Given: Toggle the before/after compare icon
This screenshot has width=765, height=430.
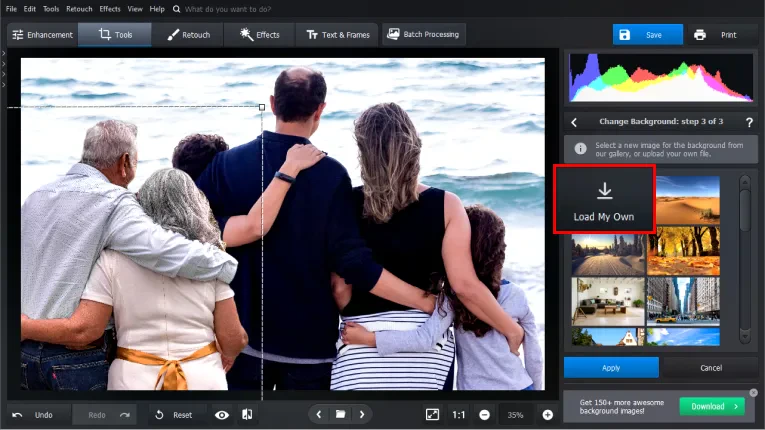Looking at the screenshot, I should [x=247, y=414].
